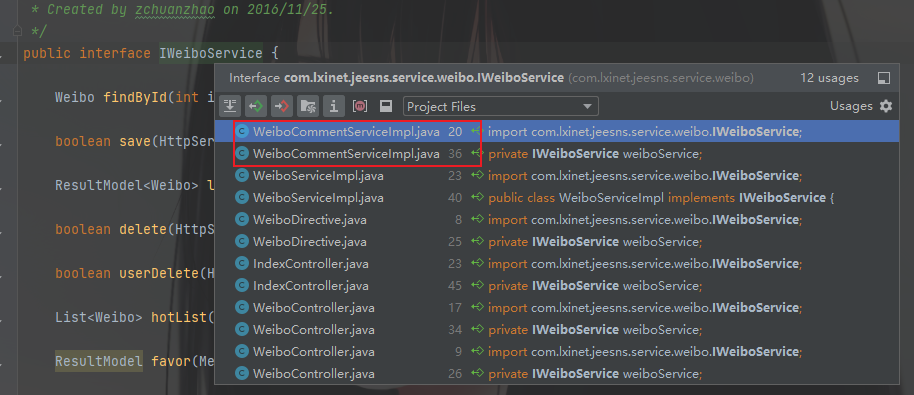Click author name zchuanzhao in comment
Screen dimensions: 914x395
(174, 10)
